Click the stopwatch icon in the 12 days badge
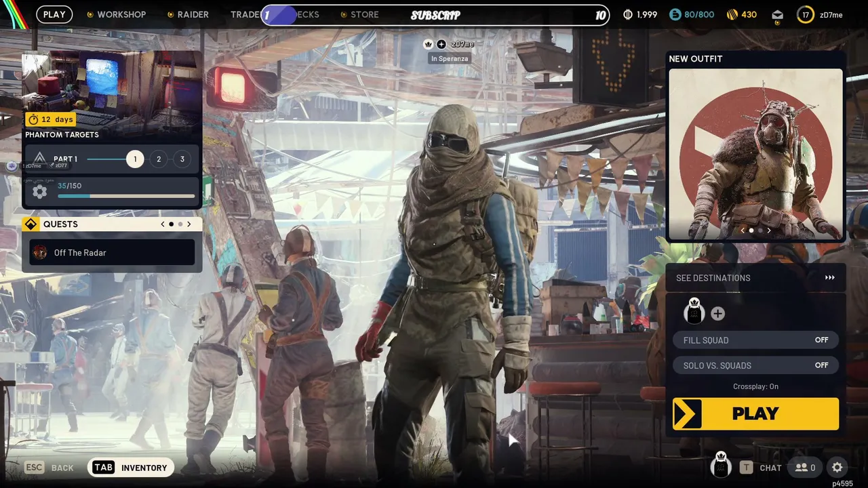Image resolution: width=868 pixels, height=488 pixels. pos(33,119)
